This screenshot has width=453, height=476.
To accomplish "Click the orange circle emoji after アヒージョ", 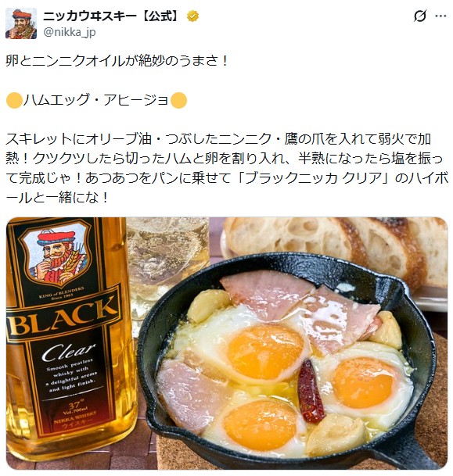I will click(178, 101).
